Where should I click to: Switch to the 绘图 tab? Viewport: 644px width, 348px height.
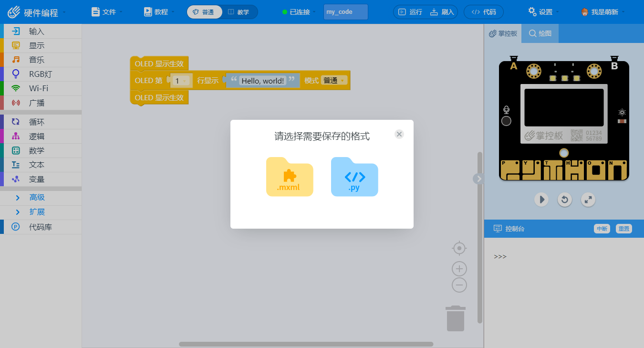[x=540, y=33]
